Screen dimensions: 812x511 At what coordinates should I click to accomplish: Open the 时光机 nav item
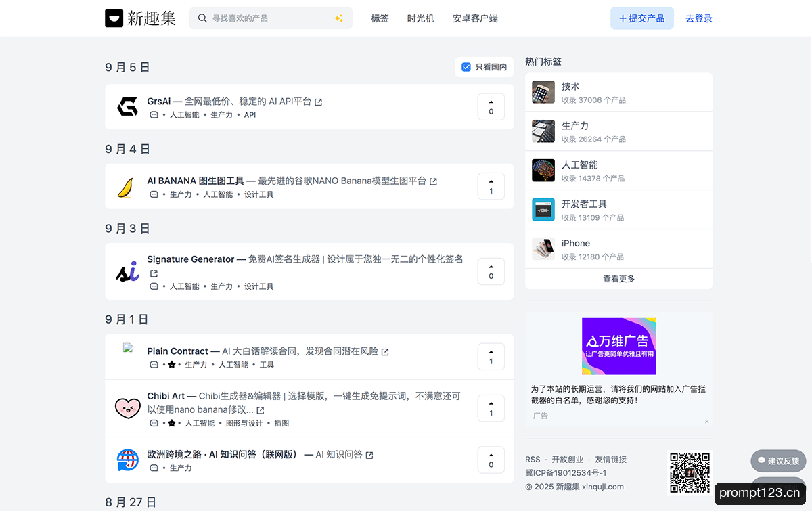tap(421, 18)
